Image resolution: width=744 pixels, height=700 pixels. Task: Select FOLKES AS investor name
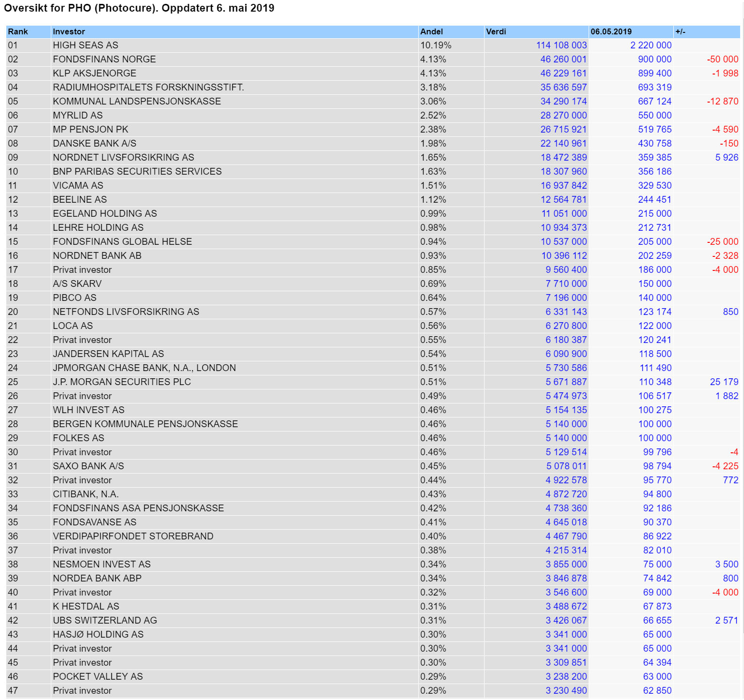coord(78,438)
